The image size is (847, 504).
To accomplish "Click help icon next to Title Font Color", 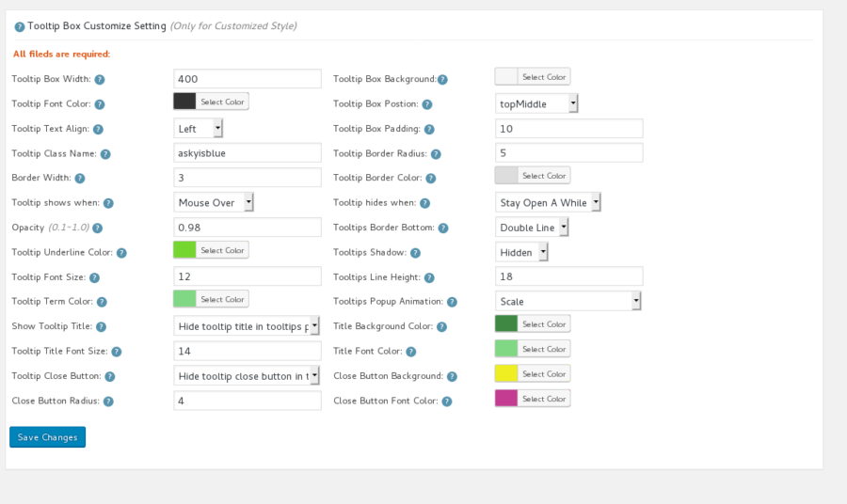I will (411, 352).
